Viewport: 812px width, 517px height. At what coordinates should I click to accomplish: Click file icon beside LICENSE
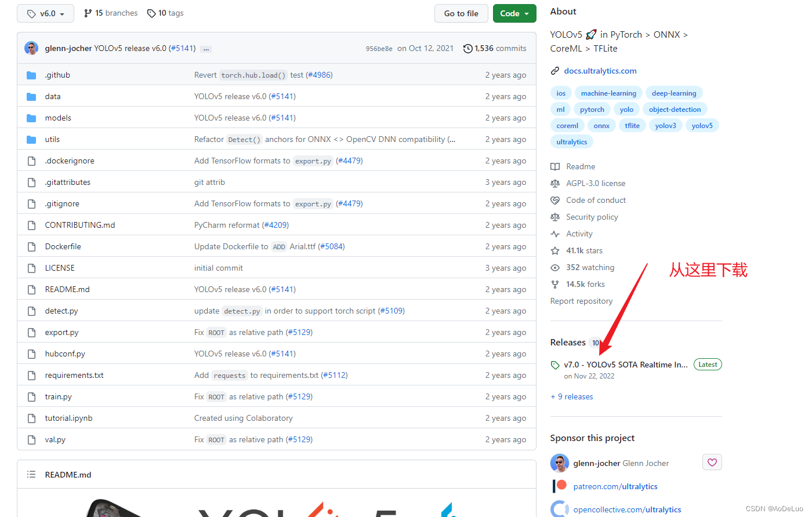point(31,268)
